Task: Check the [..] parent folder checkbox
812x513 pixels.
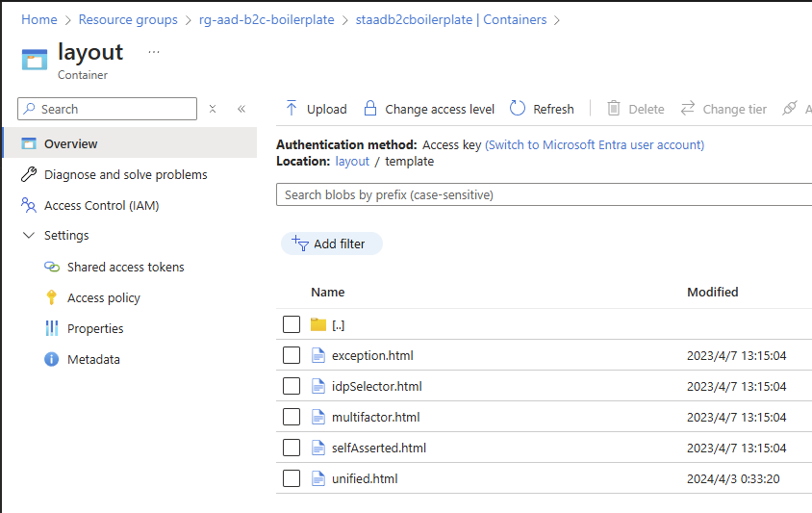Action: tap(292, 324)
